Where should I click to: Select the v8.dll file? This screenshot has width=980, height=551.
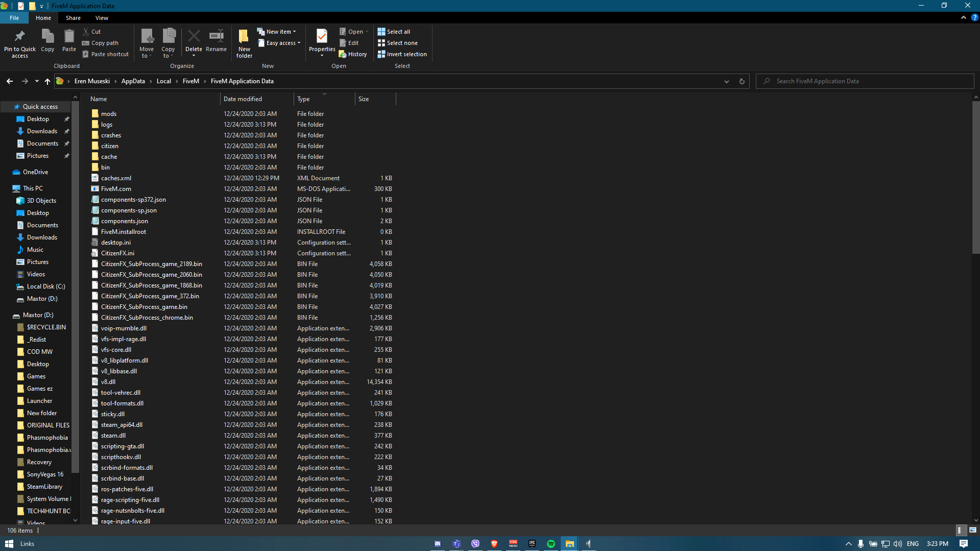tap(108, 382)
